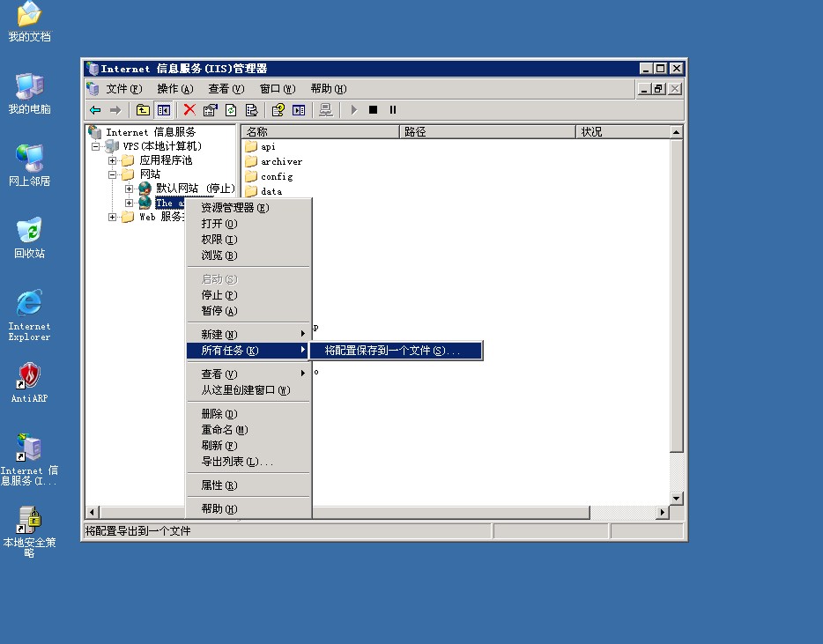Toggle the console tree show/hide toolbar icon
The height and width of the screenshot is (644, 823).
(164, 110)
